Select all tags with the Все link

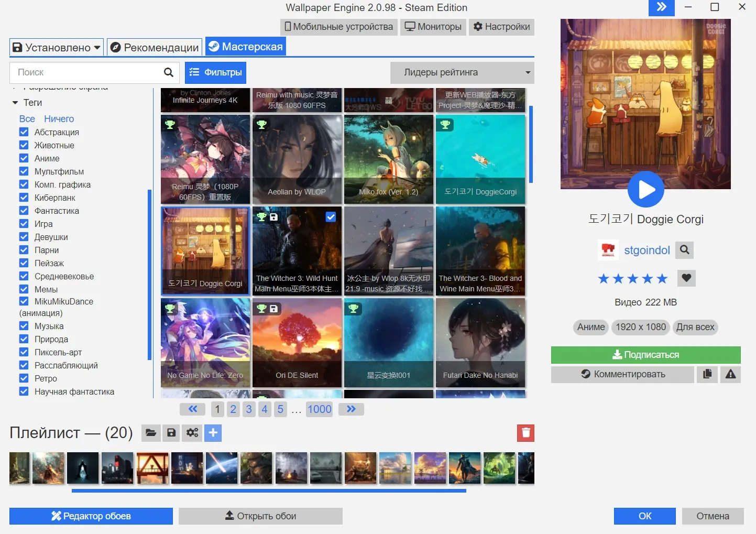pos(27,119)
